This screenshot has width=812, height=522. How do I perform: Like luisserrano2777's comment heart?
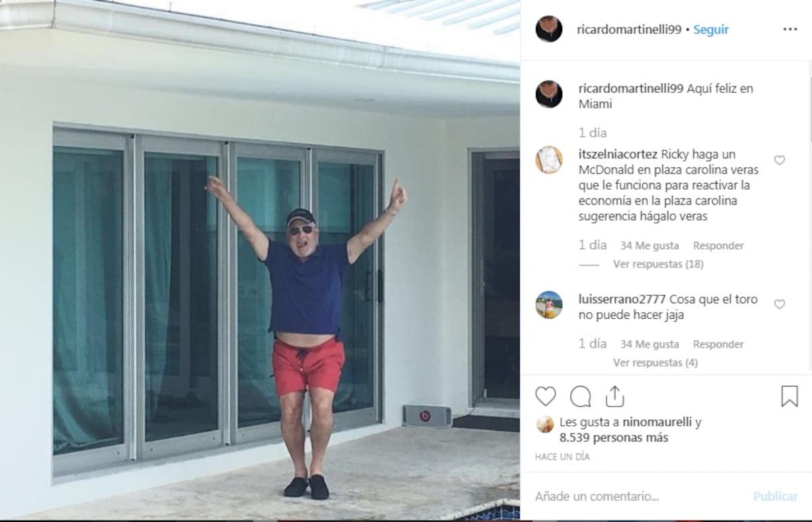point(780,305)
